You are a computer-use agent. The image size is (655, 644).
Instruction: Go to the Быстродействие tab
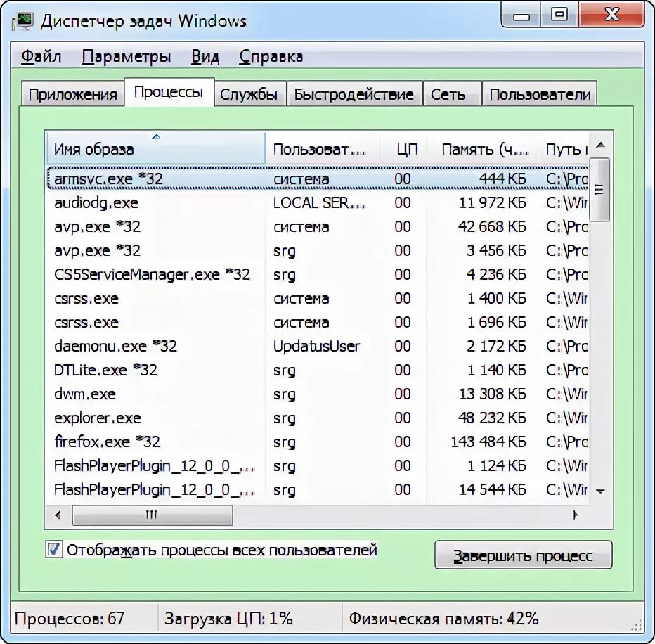coord(354,94)
